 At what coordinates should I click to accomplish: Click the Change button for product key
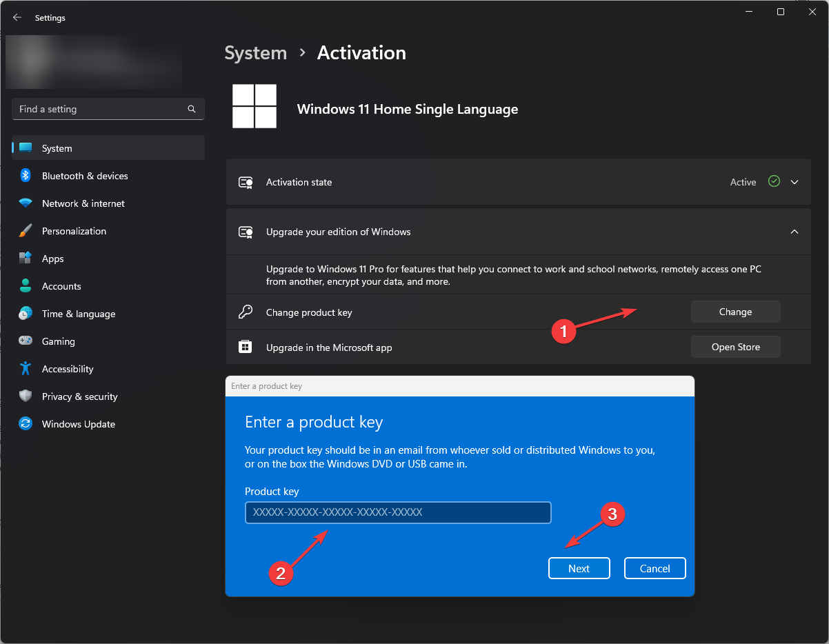[x=735, y=312]
